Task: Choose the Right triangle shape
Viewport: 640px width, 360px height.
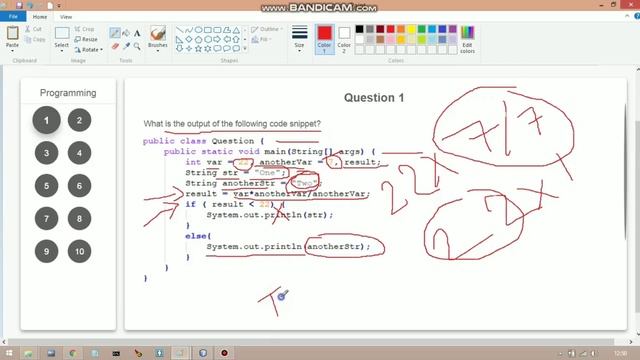Action: click(179, 39)
